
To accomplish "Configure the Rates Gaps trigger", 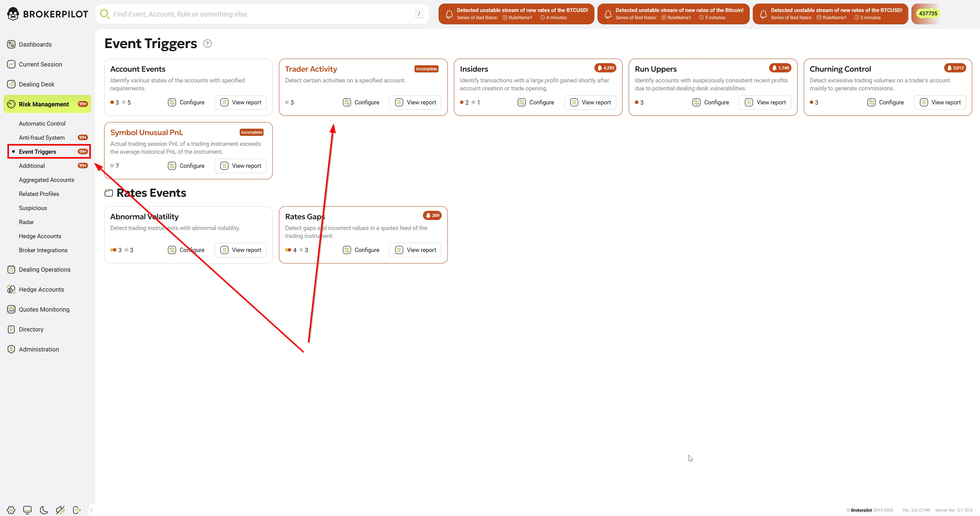I will click(x=361, y=250).
